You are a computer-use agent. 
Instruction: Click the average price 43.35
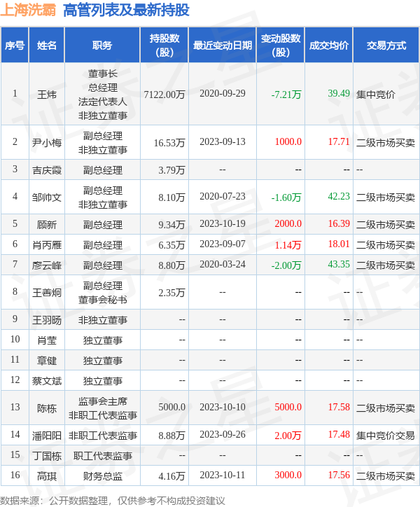click(339, 264)
